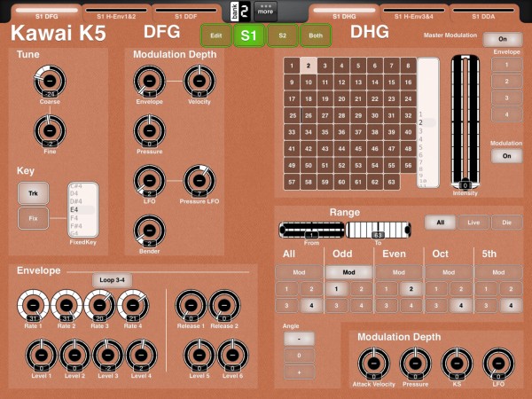Select the Both sources button

pyautogui.click(x=316, y=35)
